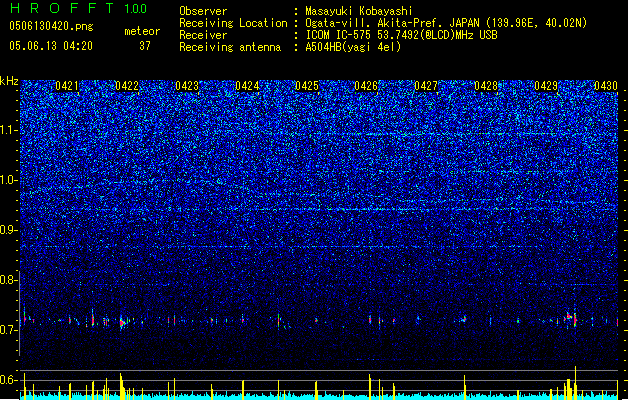Click the 0.8 frequency axis label
The image size is (629, 400).
click(x=9, y=280)
